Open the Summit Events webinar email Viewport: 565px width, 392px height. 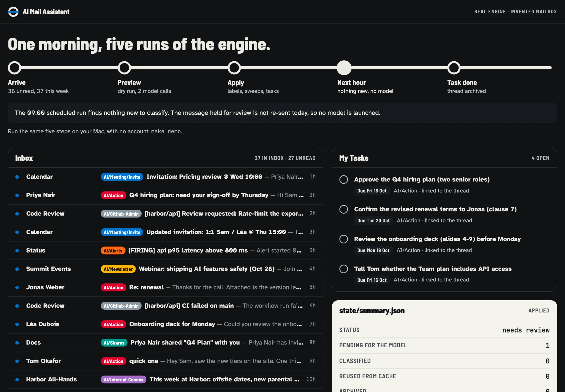[165, 269]
